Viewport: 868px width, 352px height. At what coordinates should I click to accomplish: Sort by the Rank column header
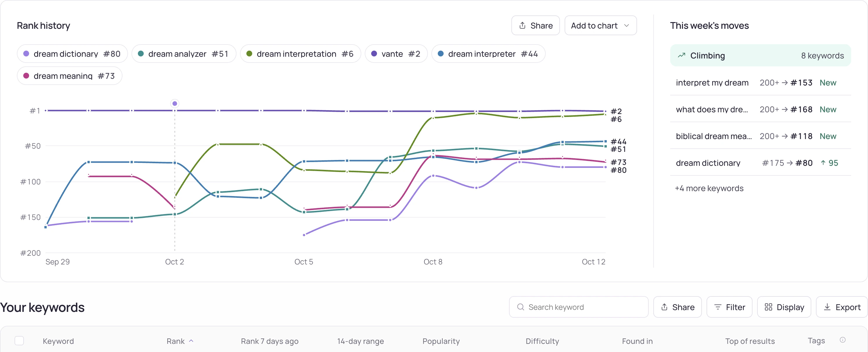tap(180, 341)
